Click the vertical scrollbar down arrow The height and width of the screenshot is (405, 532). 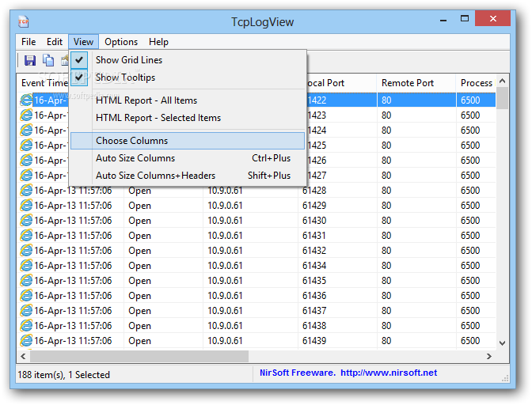pos(503,343)
